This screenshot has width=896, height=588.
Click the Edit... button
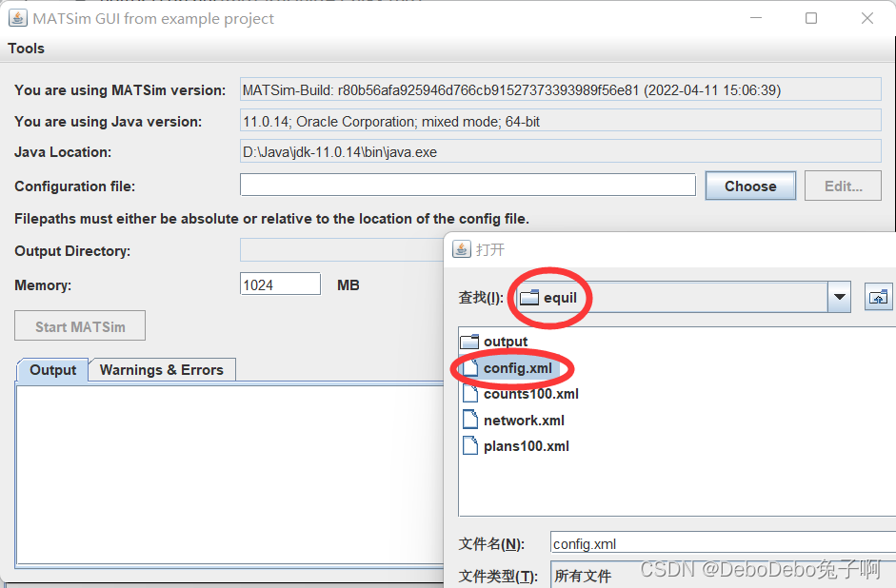point(843,186)
